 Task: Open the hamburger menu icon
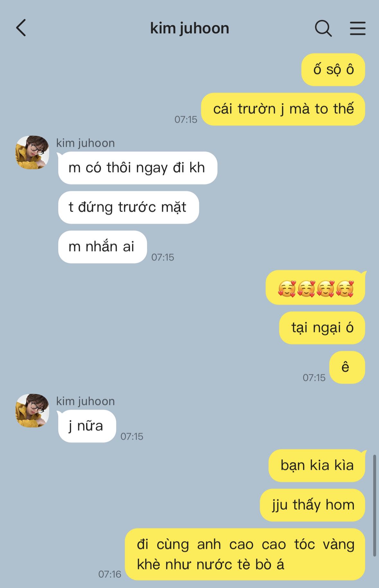tap(358, 28)
